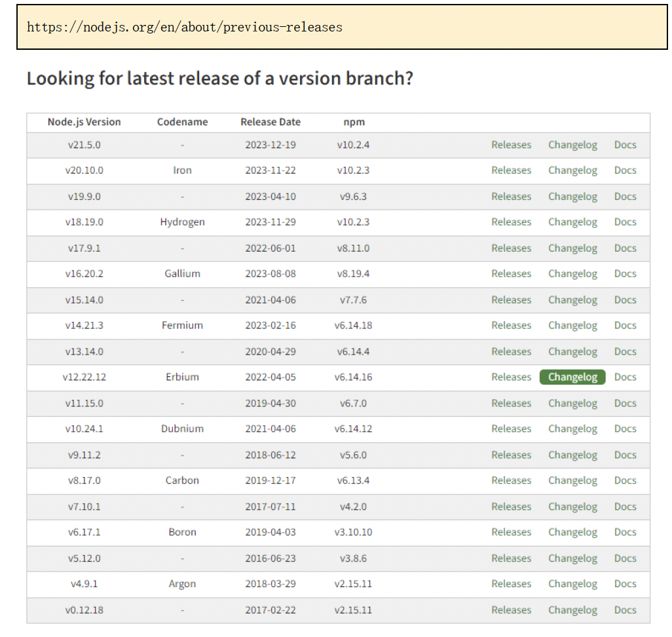Image resolution: width=672 pixels, height=637 pixels.
Task: Open Docs for v13.14.0
Action: 625,352
